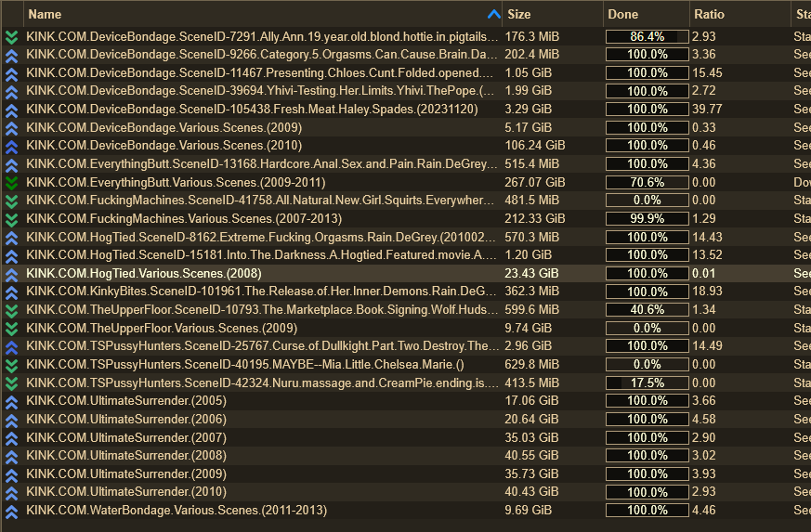Select the UltimateSurrender.(2007) torrent name
811x532 pixels.
click(125, 437)
